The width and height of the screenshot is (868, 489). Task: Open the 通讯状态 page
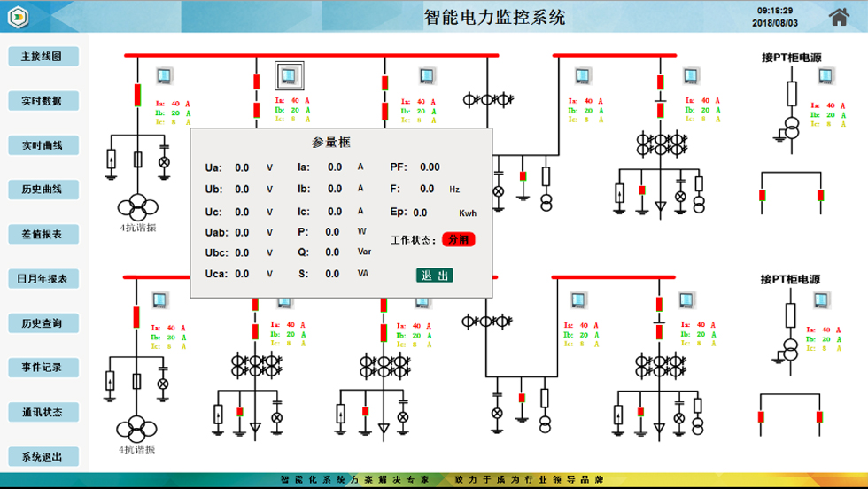(x=43, y=413)
